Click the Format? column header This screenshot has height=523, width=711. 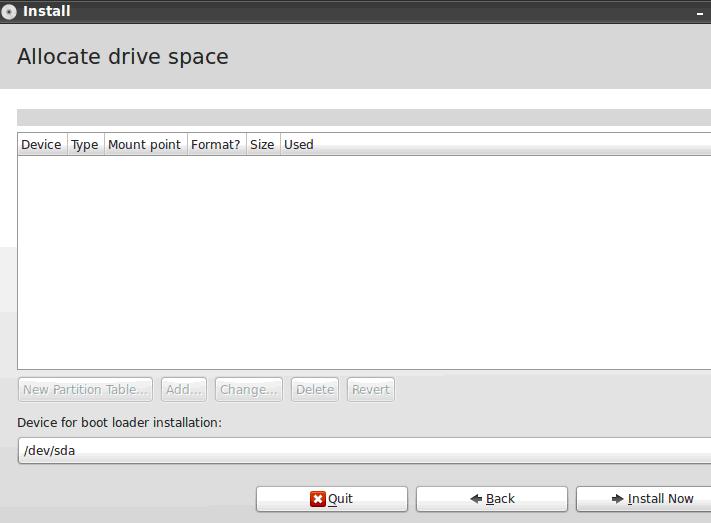(215, 144)
